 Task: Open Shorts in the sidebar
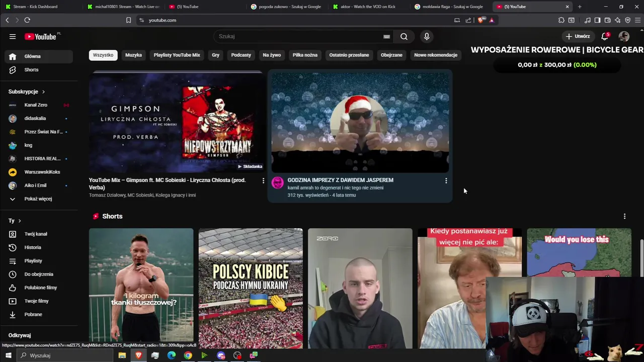(38, 70)
